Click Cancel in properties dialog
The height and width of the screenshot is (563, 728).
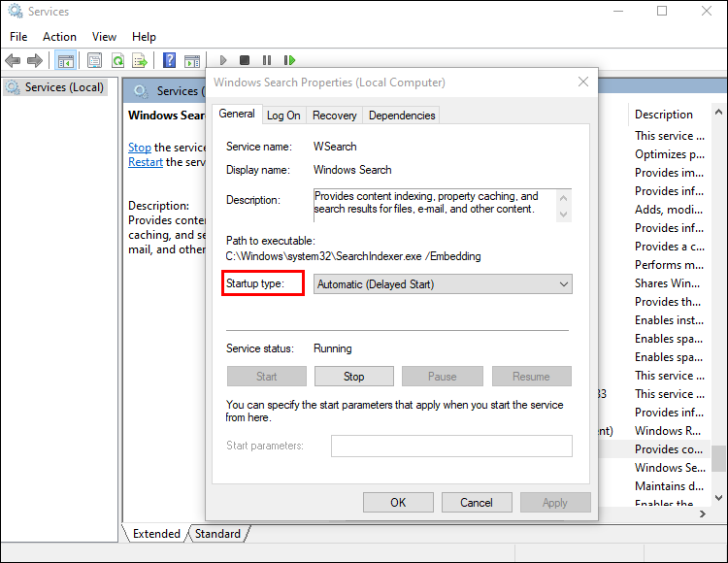[477, 503]
